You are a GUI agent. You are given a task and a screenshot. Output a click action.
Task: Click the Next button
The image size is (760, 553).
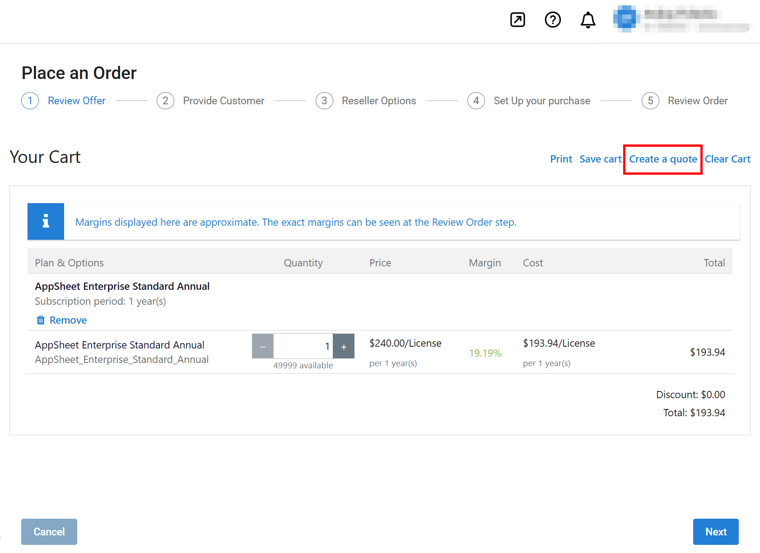[715, 532]
